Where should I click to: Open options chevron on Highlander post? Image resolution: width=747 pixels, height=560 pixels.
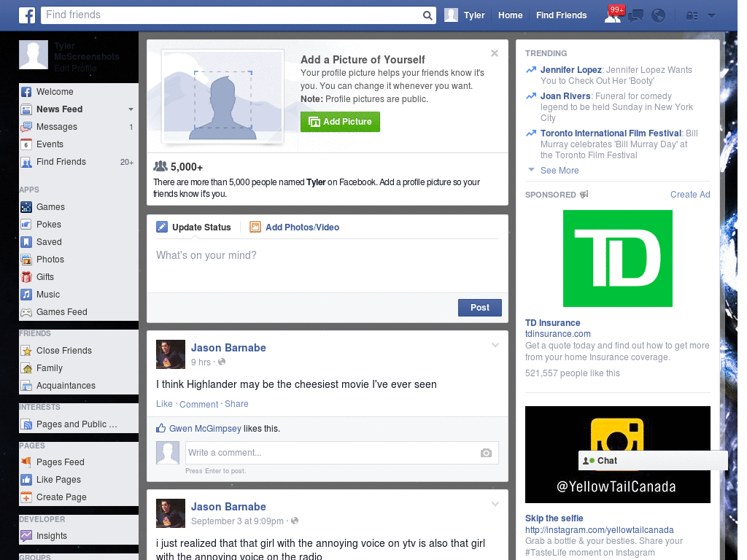[x=495, y=345]
